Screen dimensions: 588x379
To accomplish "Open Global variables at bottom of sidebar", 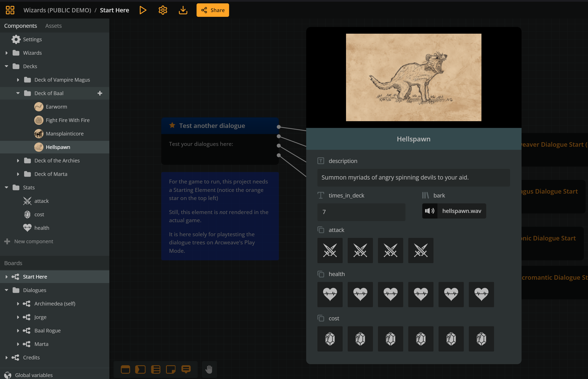I will point(34,375).
